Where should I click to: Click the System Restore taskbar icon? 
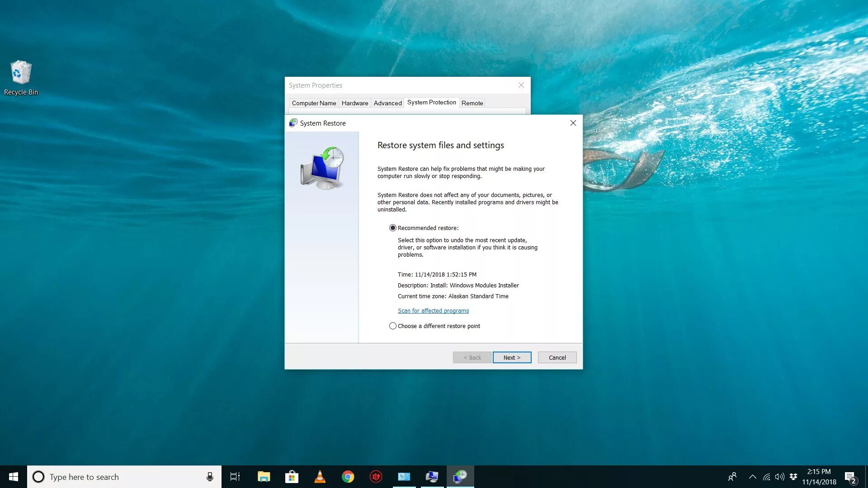click(x=460, y=477)
